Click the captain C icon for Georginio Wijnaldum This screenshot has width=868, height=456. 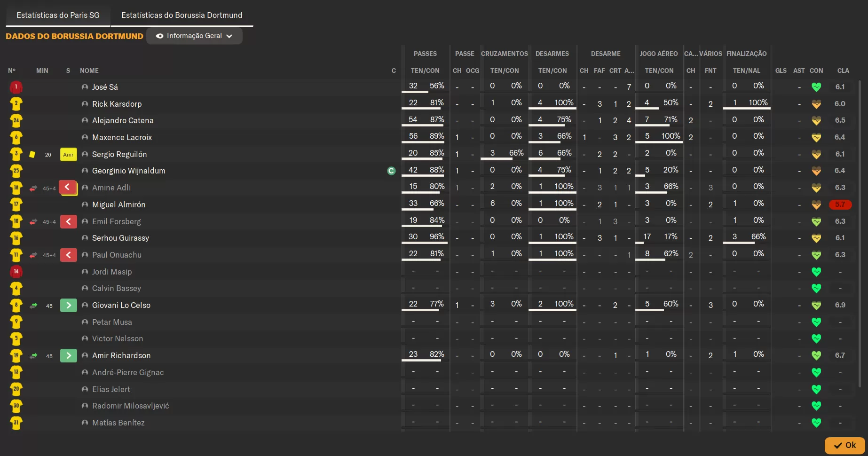click(391, 171)
